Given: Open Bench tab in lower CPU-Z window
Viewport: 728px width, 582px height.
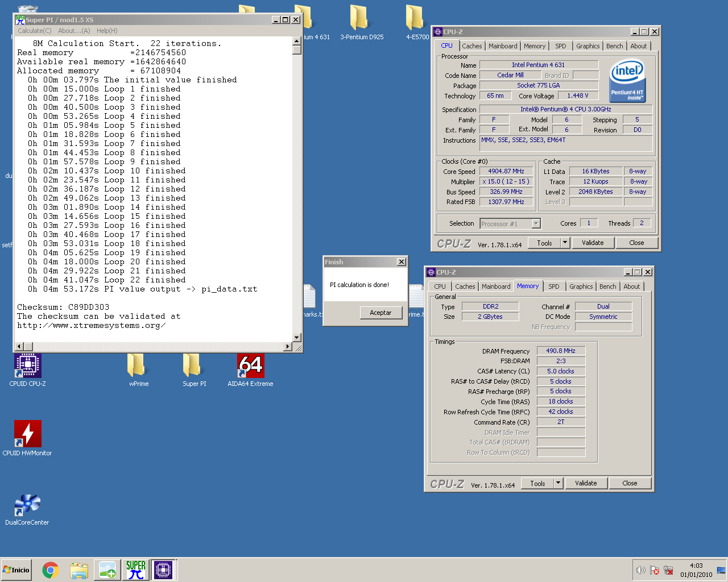Looking at the screenshot, I should 607,286.
